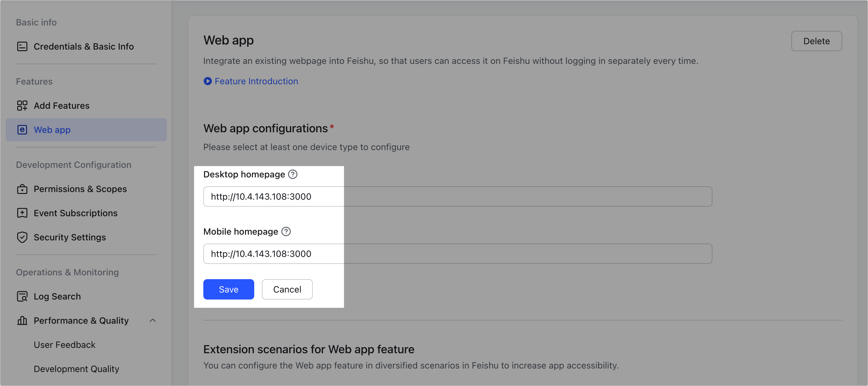Viewport: 868px width, 386px height.
Task: Click the Credentials & Basic Info icon
Action: click(22, 46)
